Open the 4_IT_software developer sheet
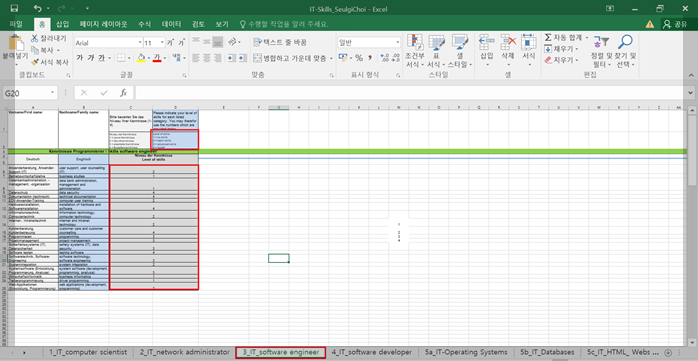The image size is (698, 361). coord(372,353)
